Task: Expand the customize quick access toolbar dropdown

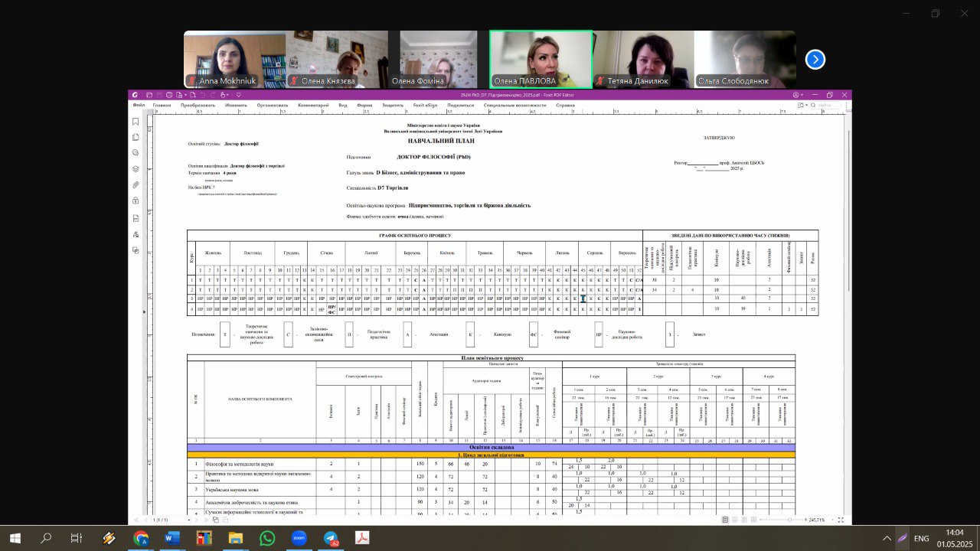Action: click(239, 95)
